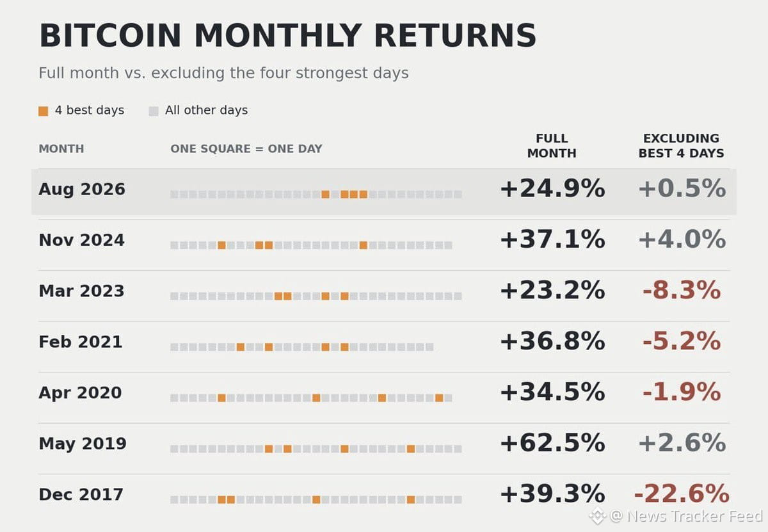Select the May 2019 row label
Screen dimensions: 768x532
[83, 443]
